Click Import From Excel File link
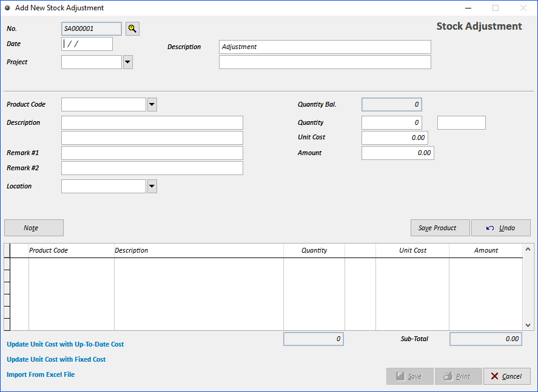 (x=41, y=374)
